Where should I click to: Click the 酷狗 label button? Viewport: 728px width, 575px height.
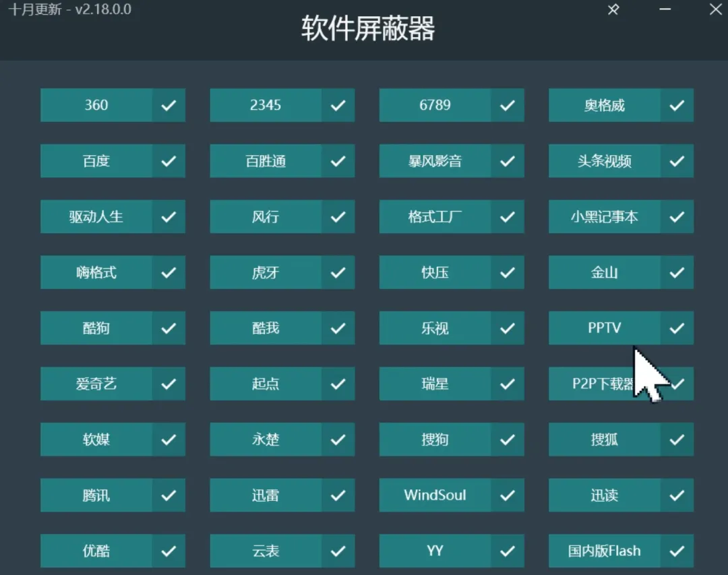click(x=96, y=328)
